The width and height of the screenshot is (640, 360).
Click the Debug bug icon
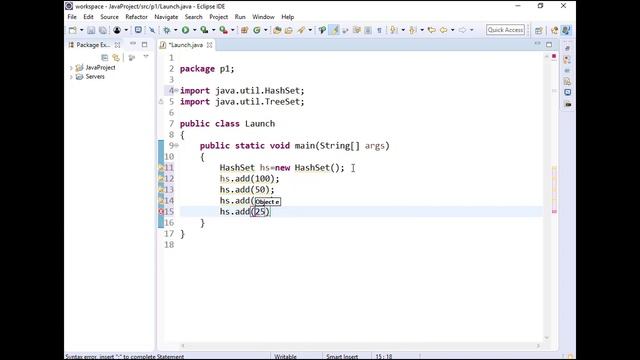(167, 30)
